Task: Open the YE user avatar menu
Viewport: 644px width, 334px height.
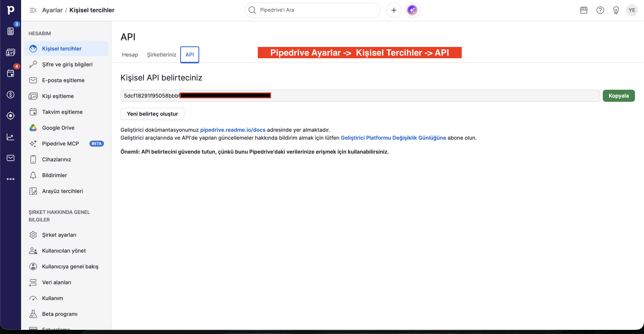Action: click(x=632, y=10)
